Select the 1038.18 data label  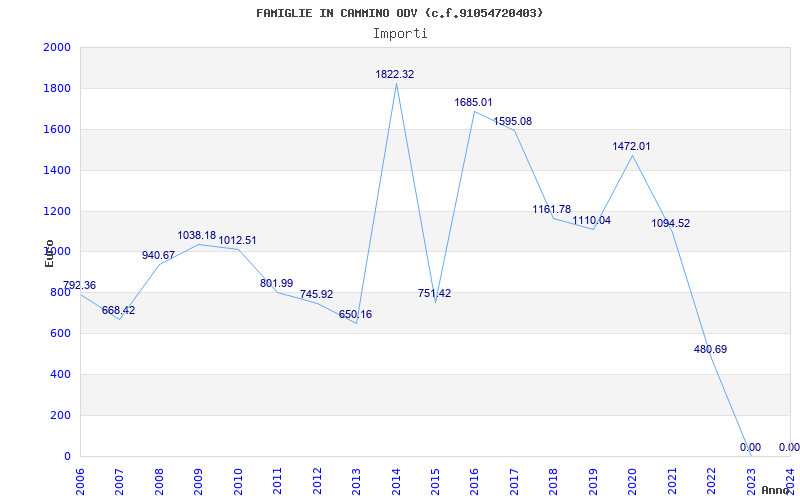(197, 236)
